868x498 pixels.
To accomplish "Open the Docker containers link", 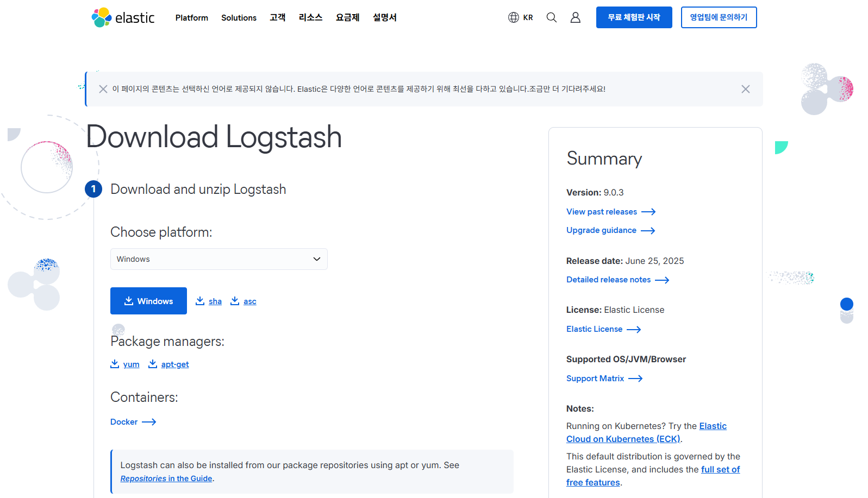I will click(124, 422).
